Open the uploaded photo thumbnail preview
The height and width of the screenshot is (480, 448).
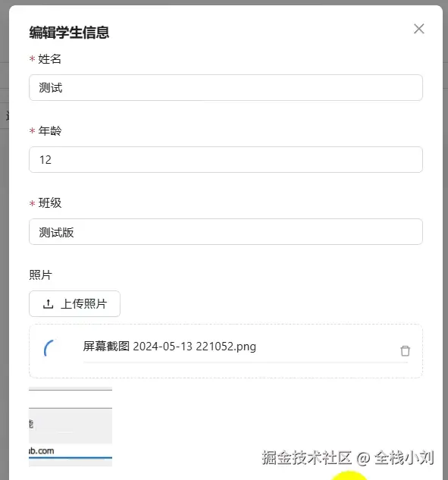(70, 427)
